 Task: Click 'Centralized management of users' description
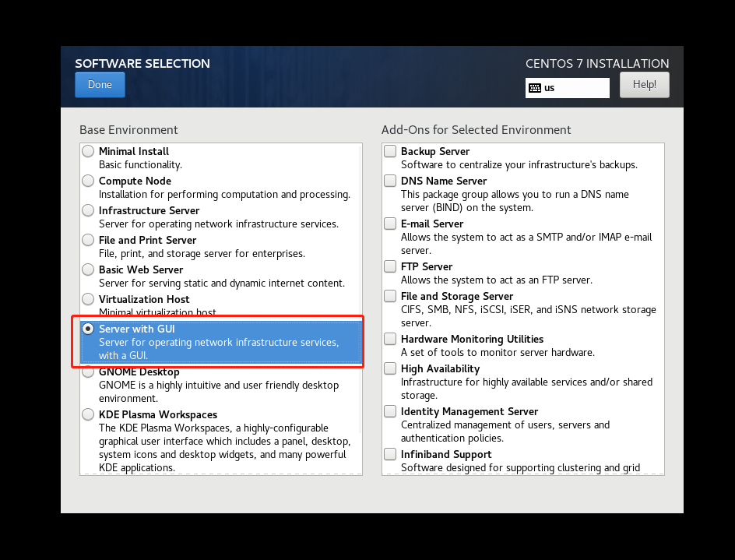pyautogui.click(x=505, y=431)
